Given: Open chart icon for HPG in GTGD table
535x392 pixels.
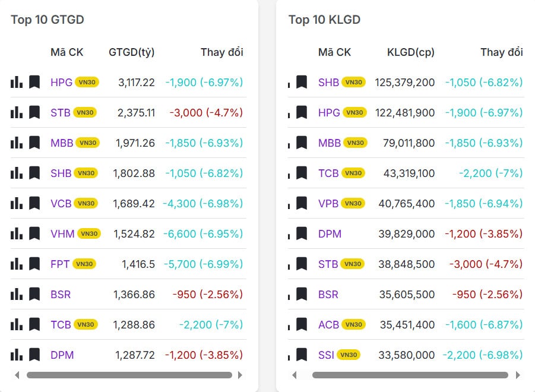Looking at the screenshot, I should tap(17, 82).
